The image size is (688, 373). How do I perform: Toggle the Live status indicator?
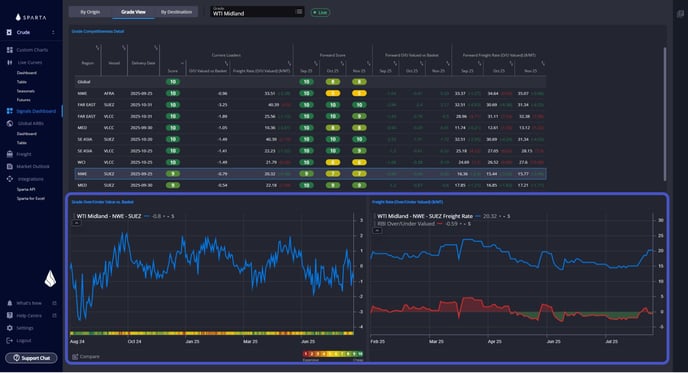(x=320, y=12)
